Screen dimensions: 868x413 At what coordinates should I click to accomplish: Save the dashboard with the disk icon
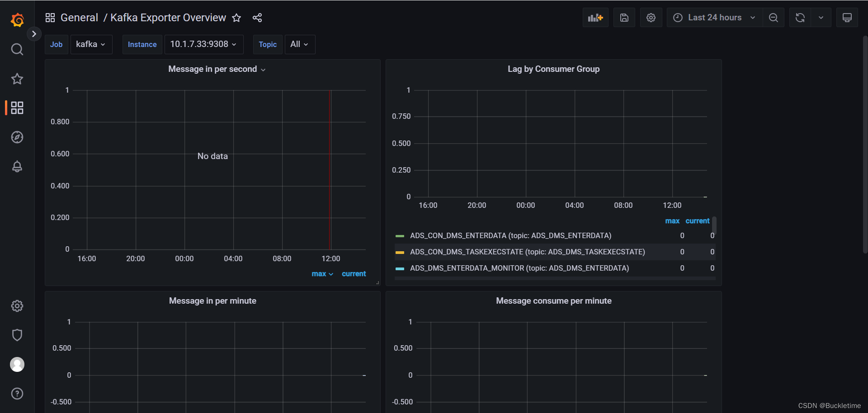(624, 18)
